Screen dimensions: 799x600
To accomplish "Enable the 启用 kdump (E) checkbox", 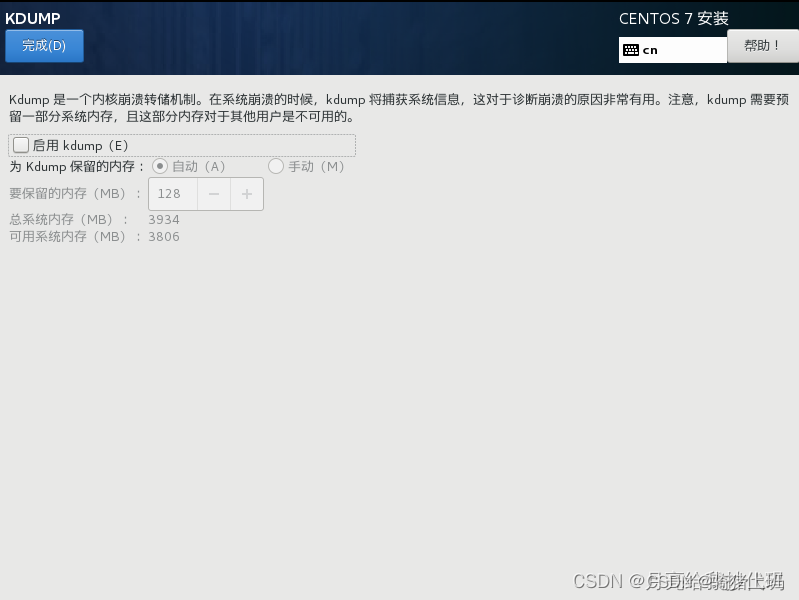I will click(x=21, y=145).
